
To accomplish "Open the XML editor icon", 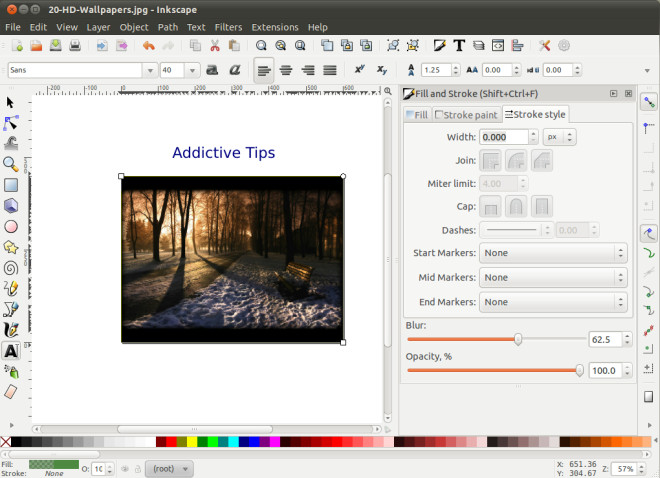I will pyautogui.click(x=498, y=45).
